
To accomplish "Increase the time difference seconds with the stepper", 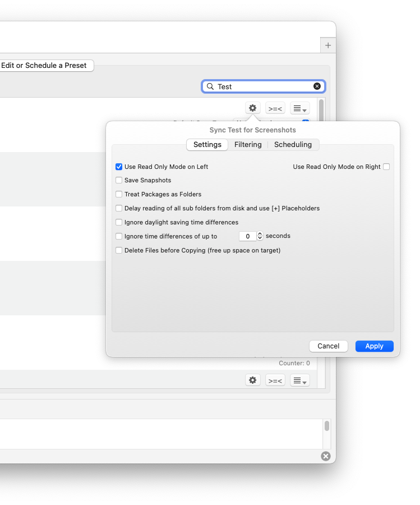I will [x=260, y=234].
